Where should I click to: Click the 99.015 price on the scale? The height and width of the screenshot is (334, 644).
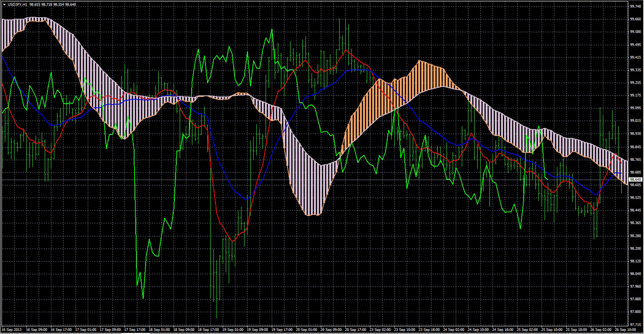pyautogui.click(x=635, y=121)
